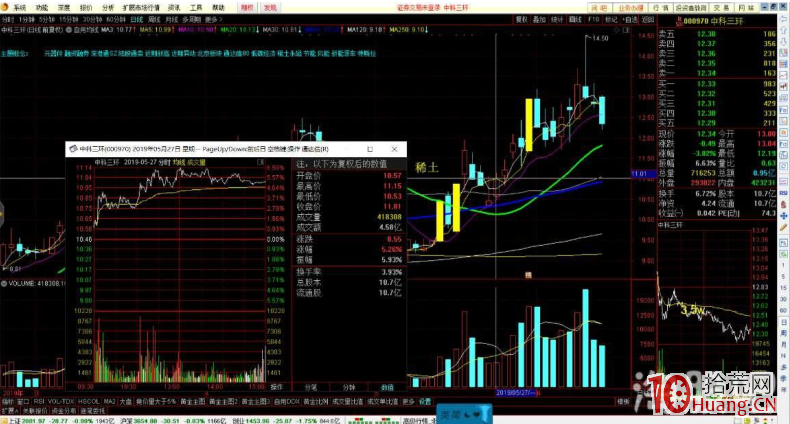Maximize the 分时 popup window
The height and width of the screenshot is (424, 790).
tap(370, 149)
